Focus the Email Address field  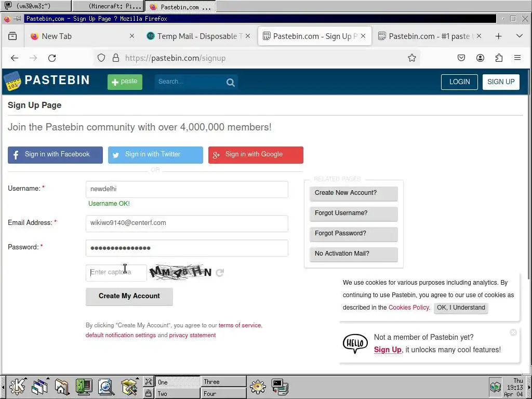(187, 223)
